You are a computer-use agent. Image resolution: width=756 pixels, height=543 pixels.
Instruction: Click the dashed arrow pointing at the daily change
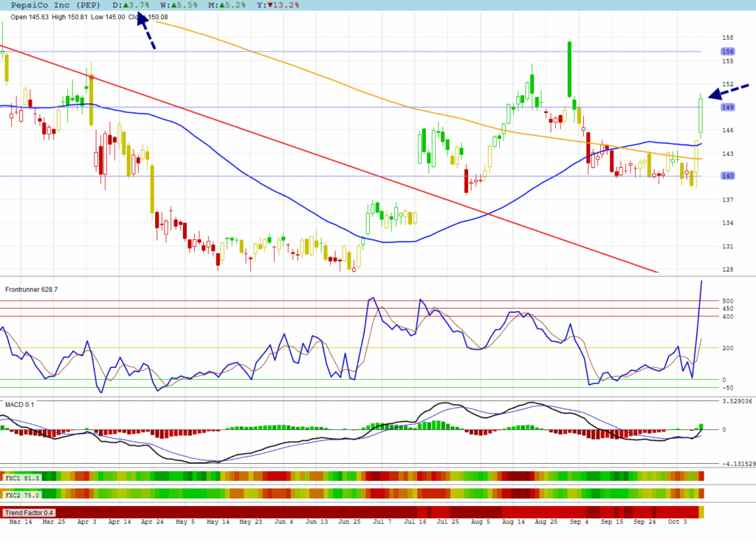[x=145, y=32]
